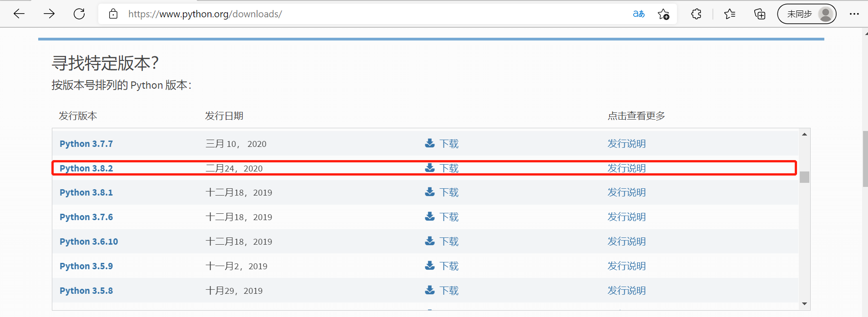Open the browser settings and more menu
The width and height of the screenshot is (868, 317).
(854, 14)
